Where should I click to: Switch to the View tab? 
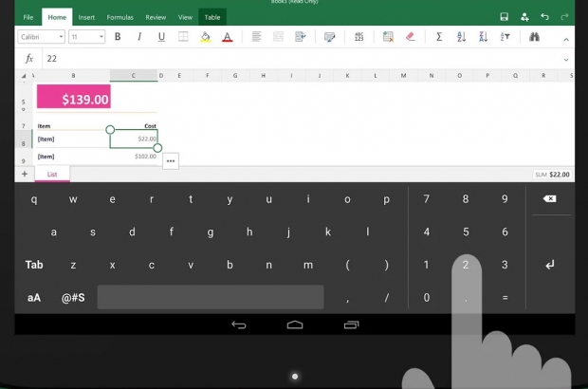(185, 17)
